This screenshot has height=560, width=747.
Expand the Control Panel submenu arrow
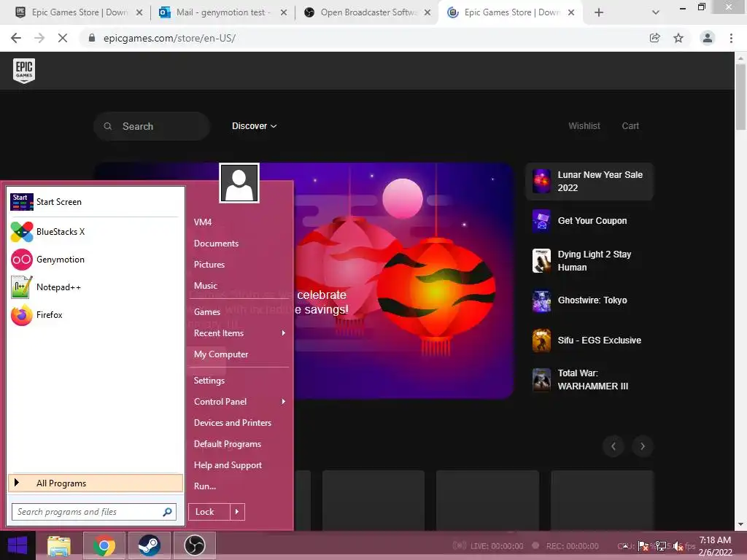[284, 402]
